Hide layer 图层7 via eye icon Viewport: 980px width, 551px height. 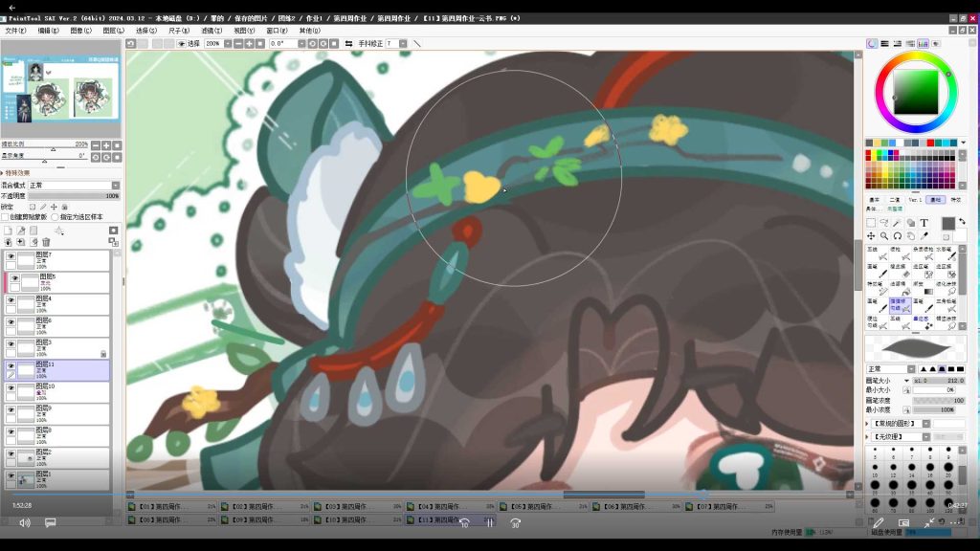[x=11, y=256]
